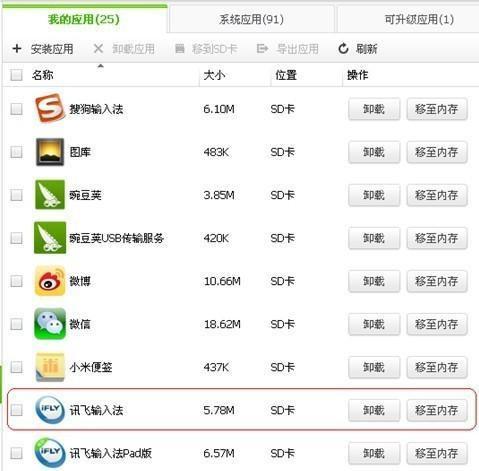Image resolution: width=479 pixels, height=471 pixels.
Task: Click the refresh (刷新) icon in toolbar
Action: pos(343,49)
